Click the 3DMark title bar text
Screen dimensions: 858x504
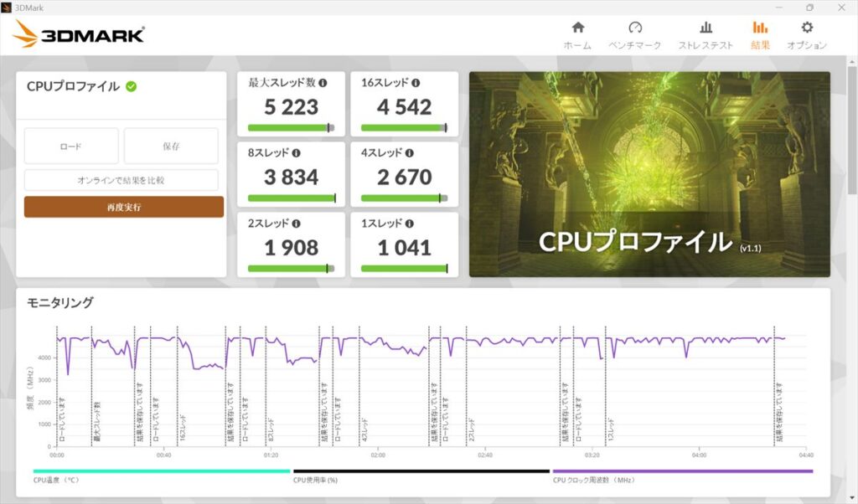(x=29, y=8)
